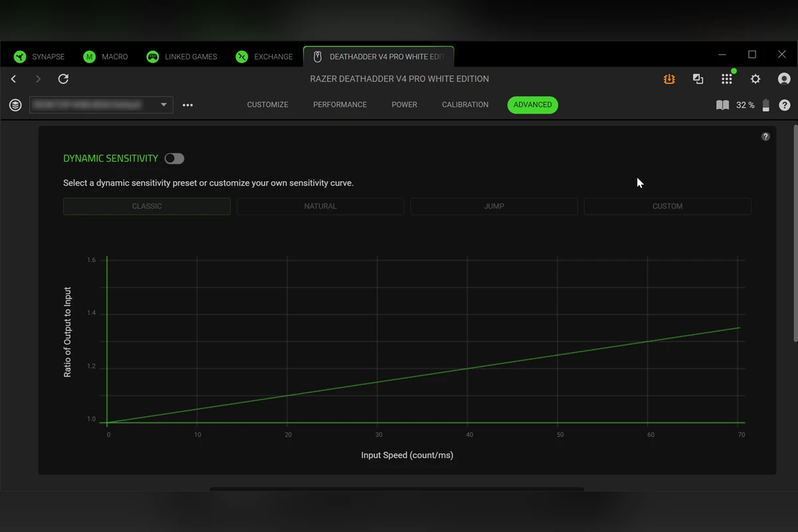Click the Macro M icon
The image size is (798, 532).
coord(89,57)
